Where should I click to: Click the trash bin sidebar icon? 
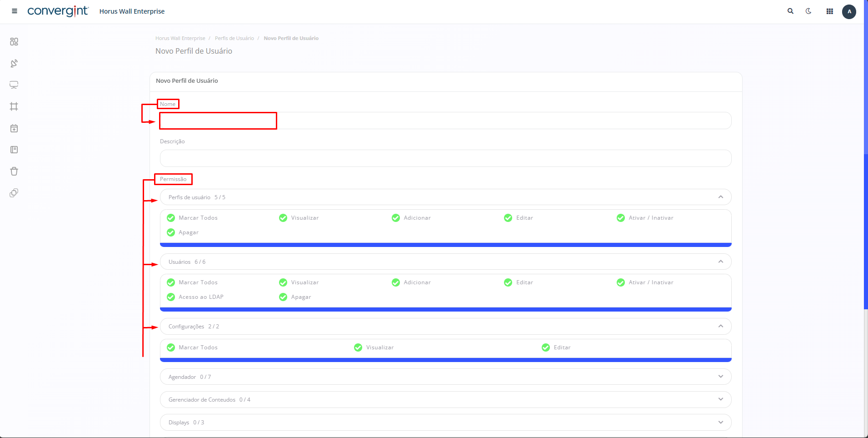point(14,171)
